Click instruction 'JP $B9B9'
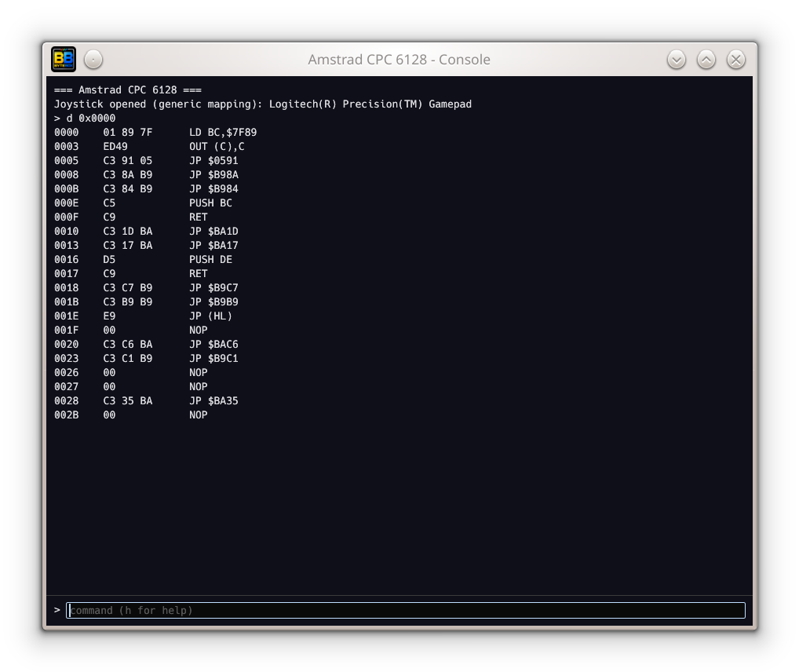The height and width of the screenshot is (672, 799). tap(214, 302)
